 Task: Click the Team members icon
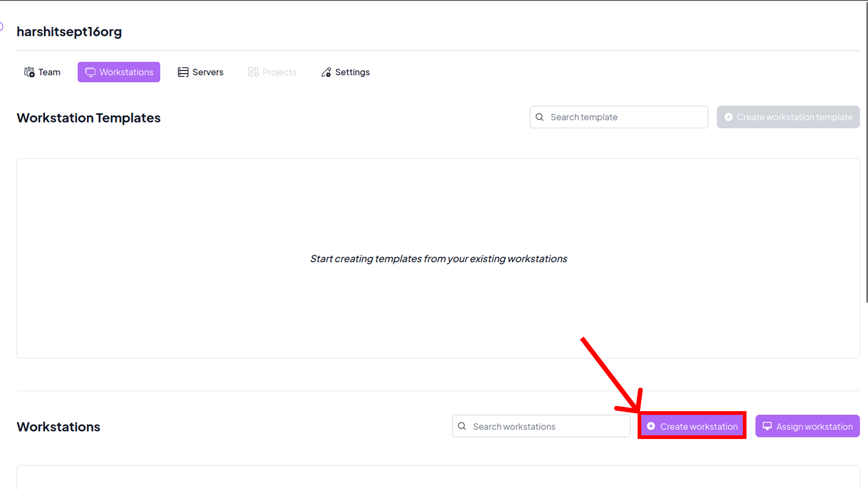coord(29,72)
